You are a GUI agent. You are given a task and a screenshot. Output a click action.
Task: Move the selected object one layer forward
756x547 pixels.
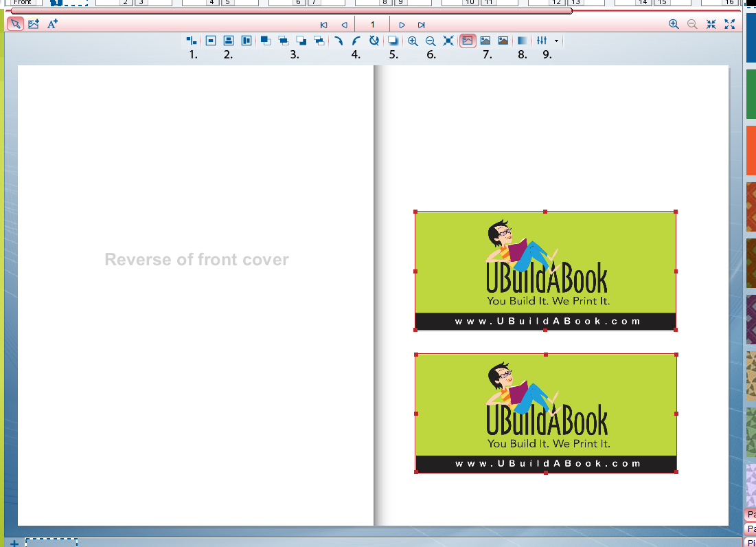point(284,41)
